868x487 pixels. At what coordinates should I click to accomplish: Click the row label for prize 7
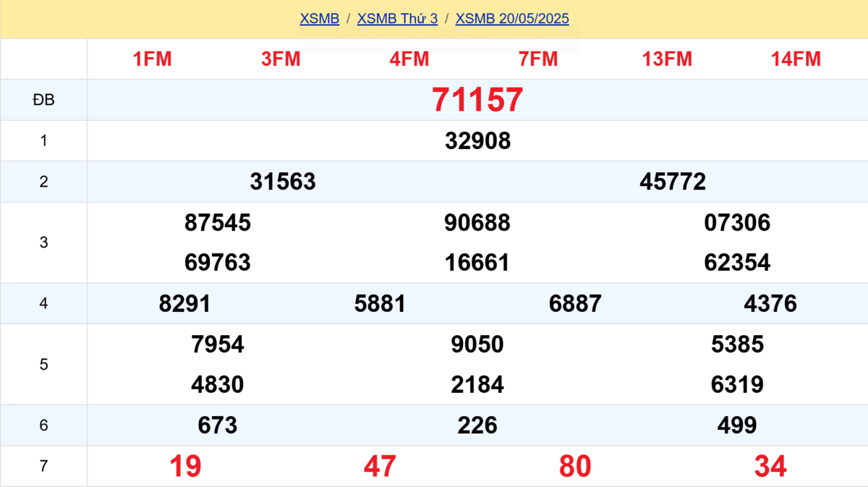click(43, 467)
